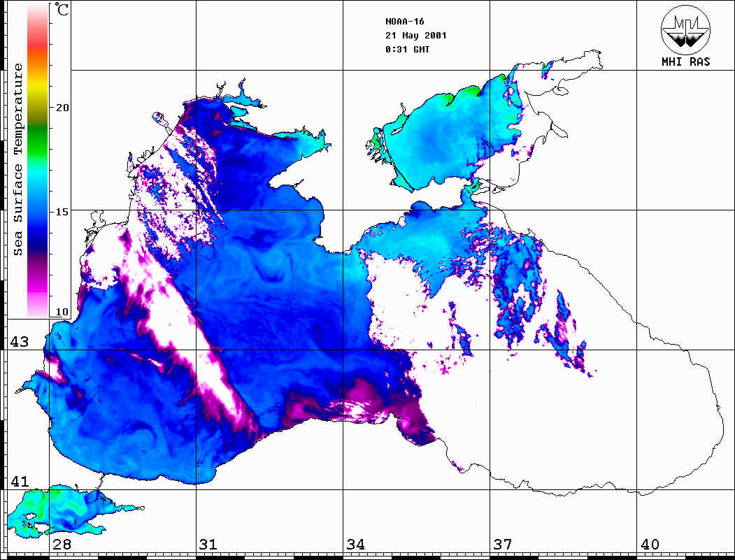Click the time '0:31 GMT'
The height and width of the screenshot is (560, 735).
407,49
